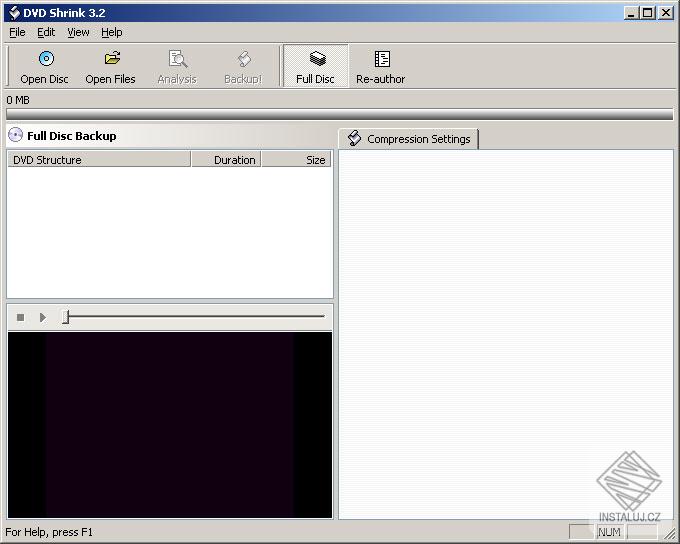680x544 pixels.
Task: Maximize the DVD Shrink window
Action: coord(647,13)
